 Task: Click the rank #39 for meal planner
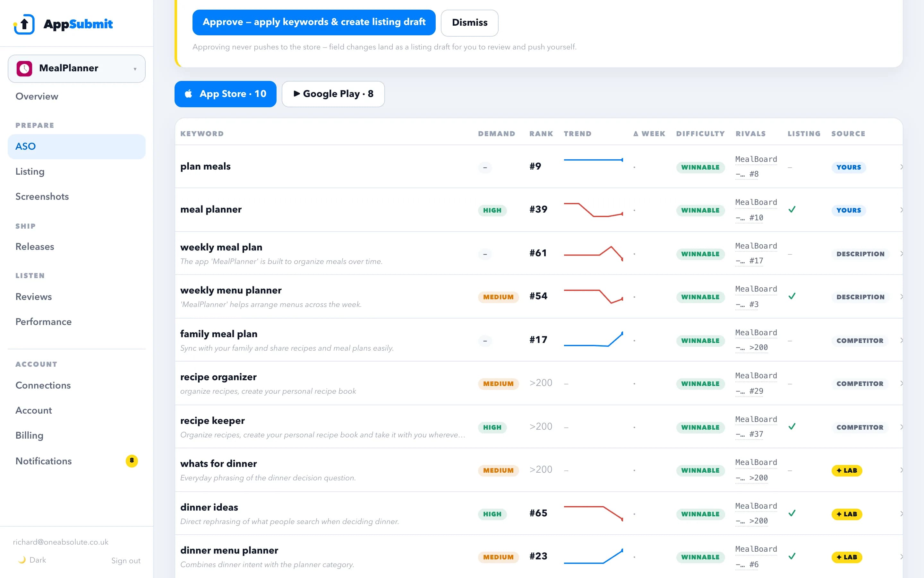click(538, 209)
